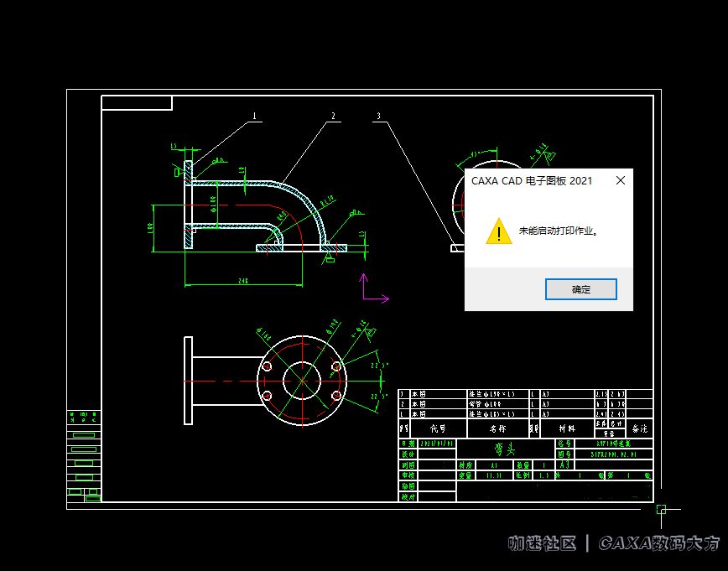Click the 确定 button in the dialog
728x571 pixels.
point(580,289)
